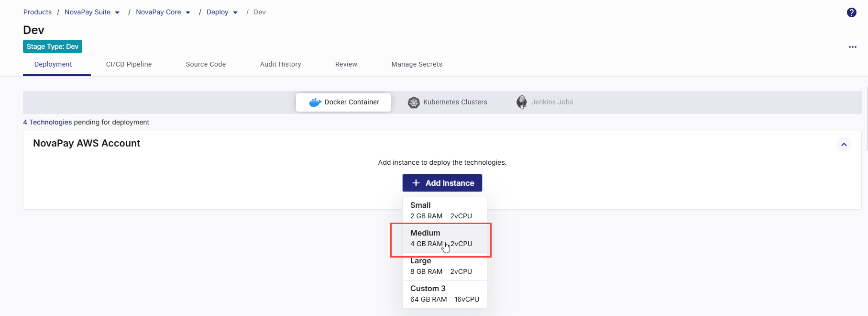This screenshot has height=316, width=868.
Task: Choose the Large instance size
Action: point(445,266)
